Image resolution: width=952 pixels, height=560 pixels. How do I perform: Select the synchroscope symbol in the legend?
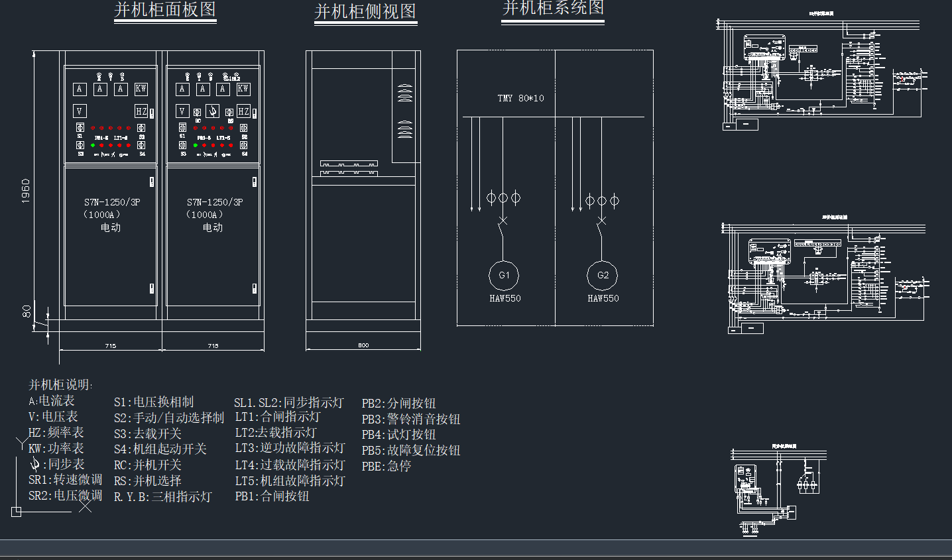pyautogui.click(x=34, y=464)
